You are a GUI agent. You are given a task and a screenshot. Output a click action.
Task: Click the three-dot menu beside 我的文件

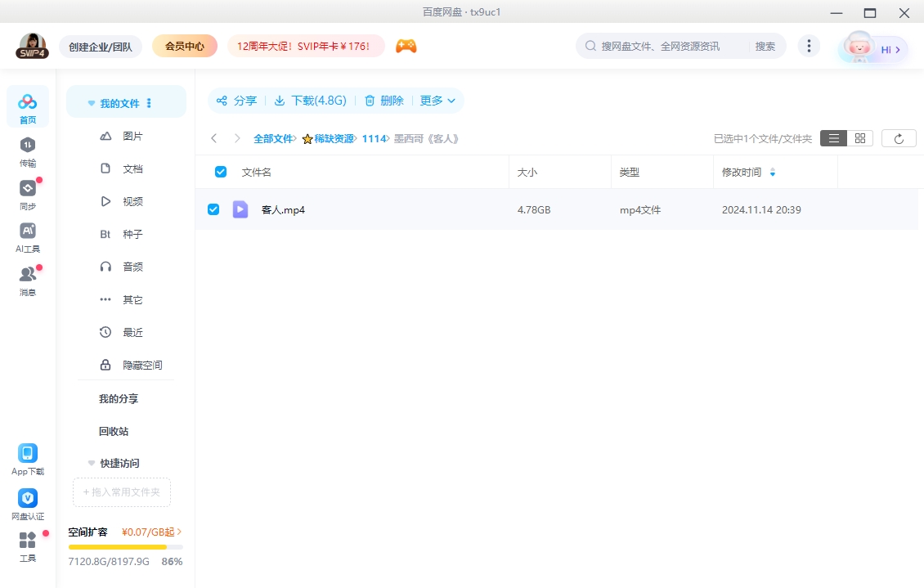coord(149,103)
